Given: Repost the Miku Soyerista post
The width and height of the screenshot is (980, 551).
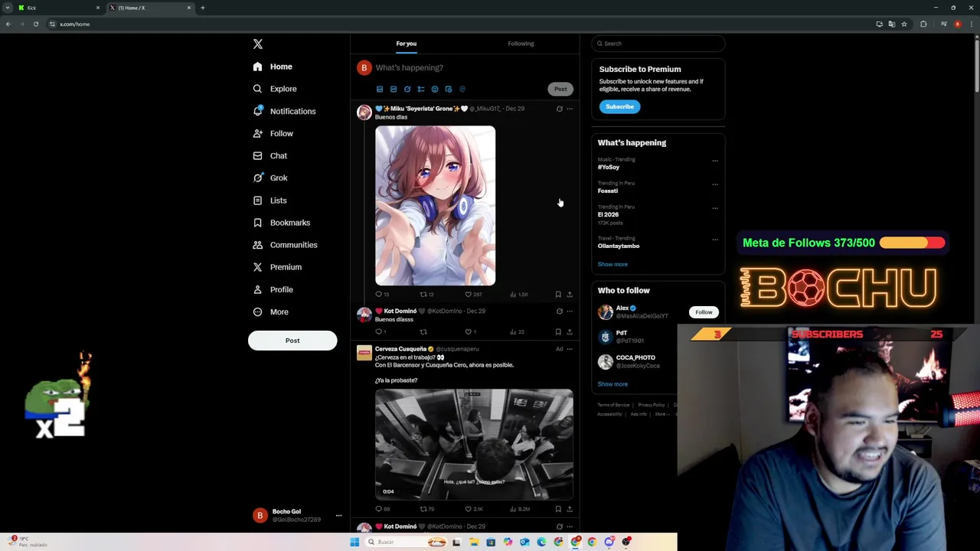Looking at the screenshot, I should (426, 294).
